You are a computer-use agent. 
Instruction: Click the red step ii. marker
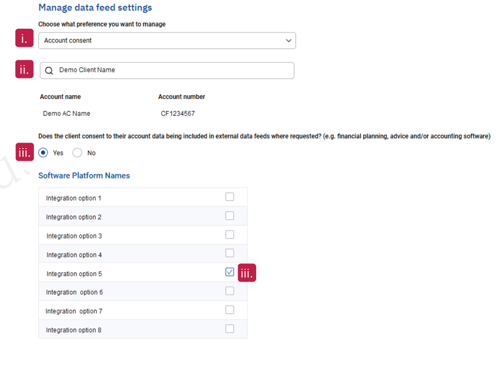pos(24,69)
